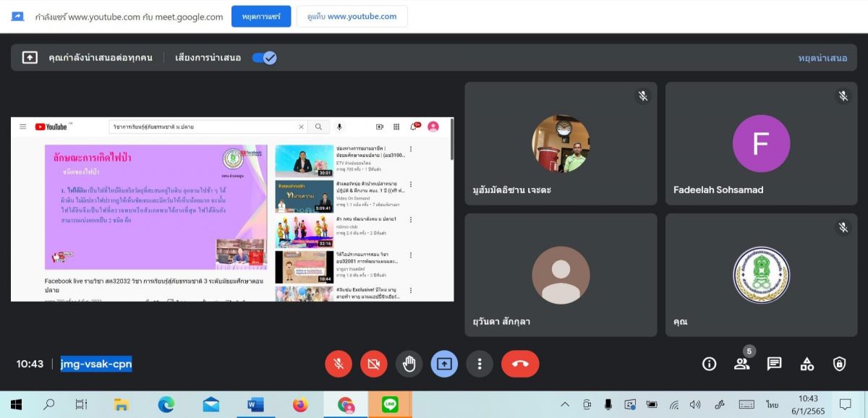Open host controls shield icon
The height and width of the screenshot is (418, 868).
(x=839, y=364)
